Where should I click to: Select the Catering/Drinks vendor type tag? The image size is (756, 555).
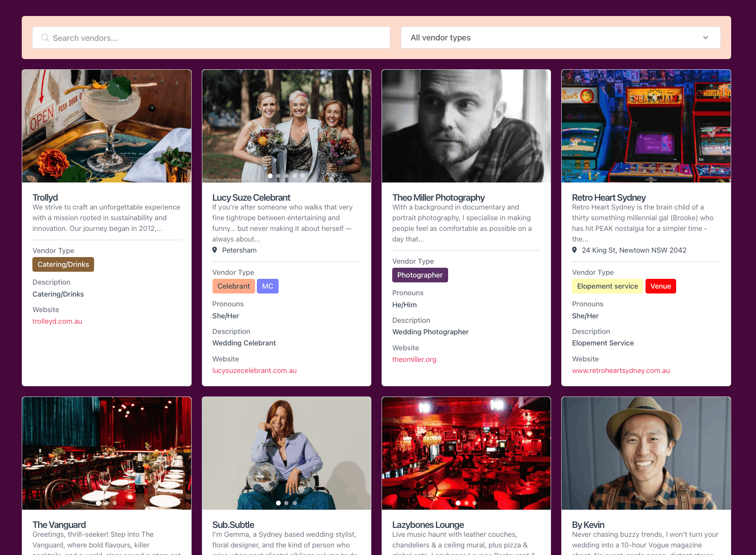63,264
